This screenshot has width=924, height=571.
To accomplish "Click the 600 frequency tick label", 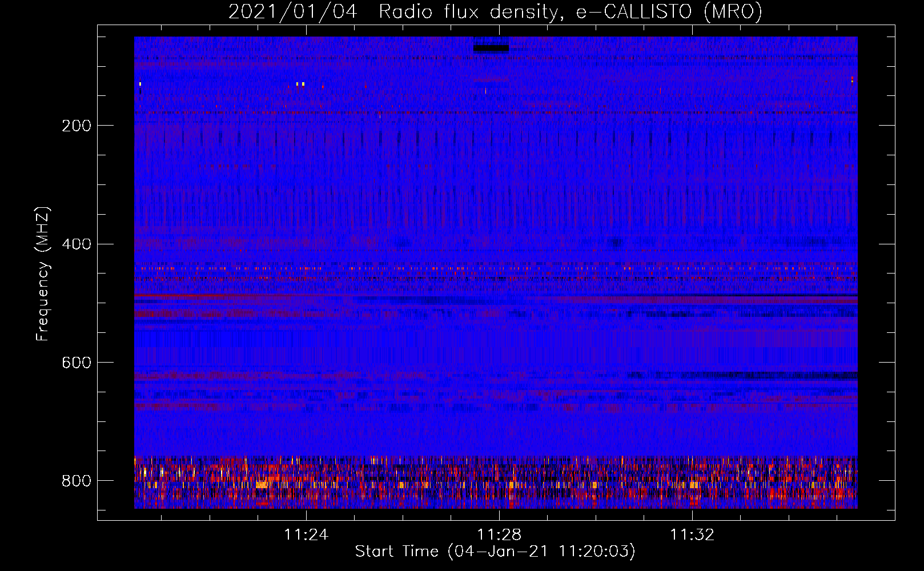I will [x=77, y=363].
